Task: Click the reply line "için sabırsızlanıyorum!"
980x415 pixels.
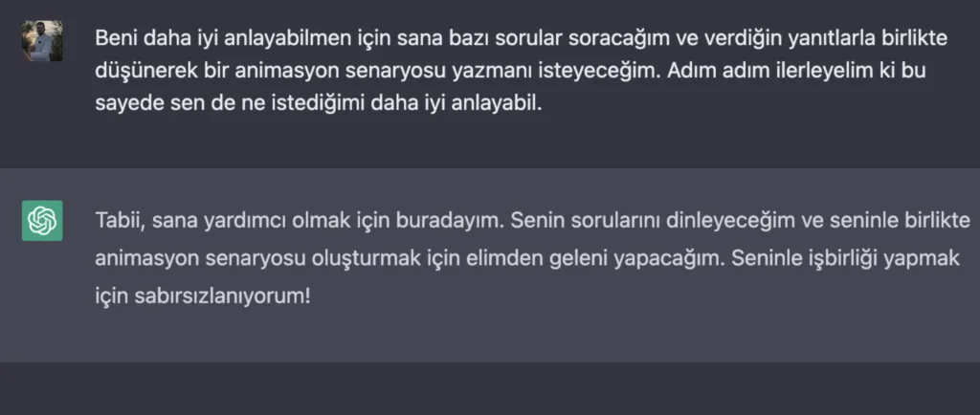Action: (x=203, y=295)
